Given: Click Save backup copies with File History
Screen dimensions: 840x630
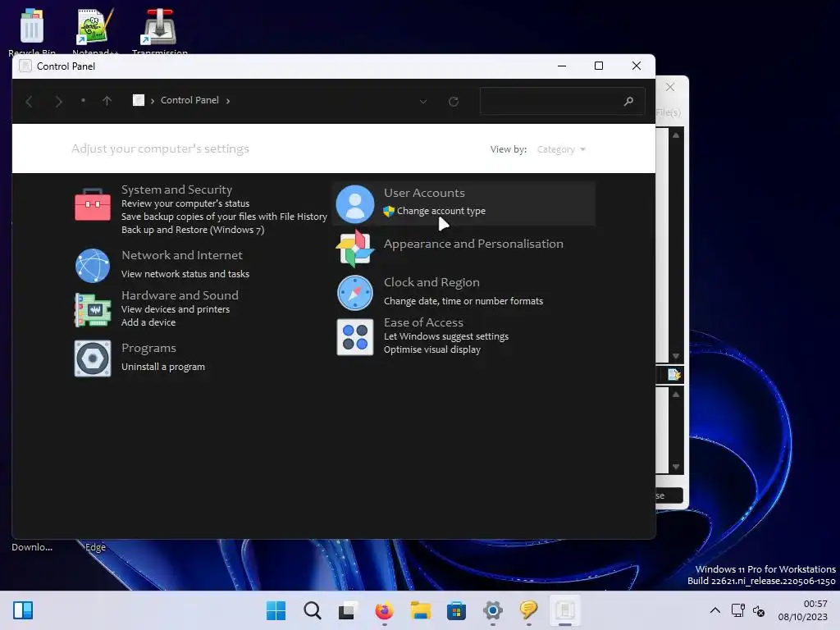Looking at the screenshot, I should pos(224,217).
